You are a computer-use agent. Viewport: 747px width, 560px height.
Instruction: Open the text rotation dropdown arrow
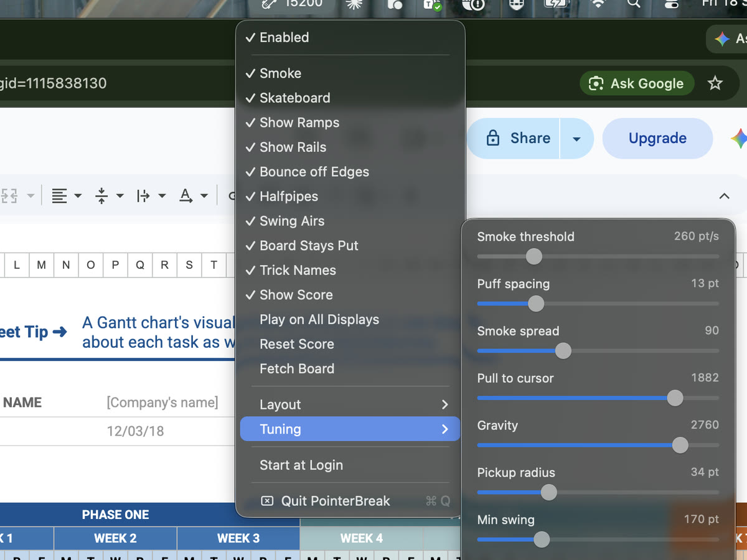pyautogui.click(x=204, y=196)
